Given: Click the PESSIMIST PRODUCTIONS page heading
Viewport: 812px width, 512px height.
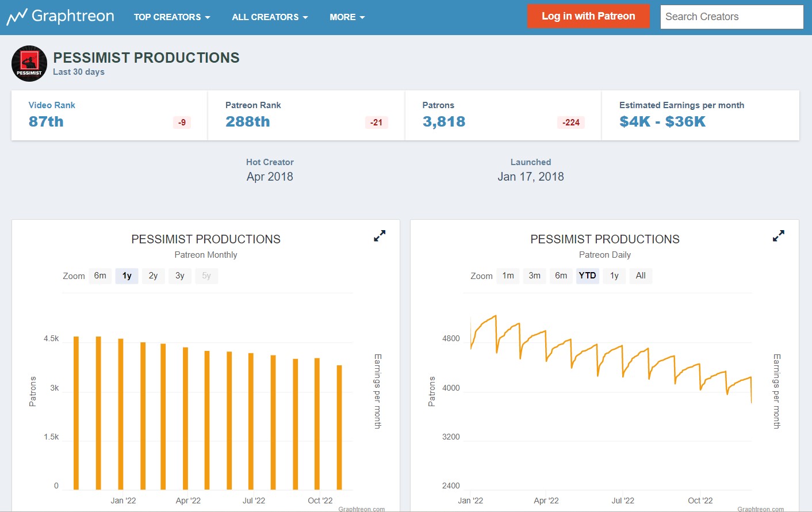Looking at the screenshot, I should click(146, 58).
